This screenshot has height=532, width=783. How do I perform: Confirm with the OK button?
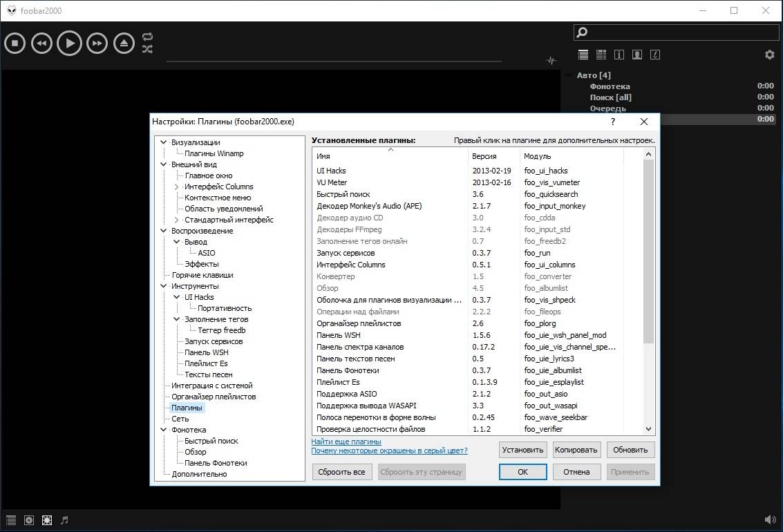[523, 472]
